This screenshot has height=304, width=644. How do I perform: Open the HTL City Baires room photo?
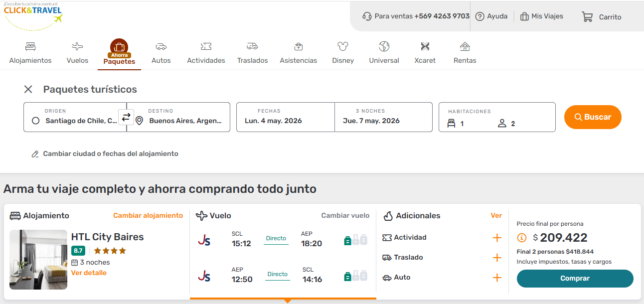[38, 260]
